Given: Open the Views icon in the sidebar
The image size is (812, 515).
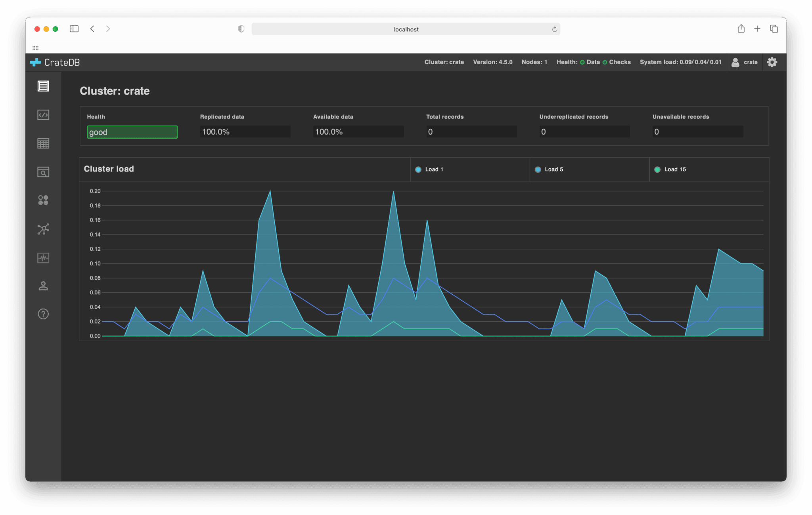Looking at the screenshot, I should pos(43,172).
